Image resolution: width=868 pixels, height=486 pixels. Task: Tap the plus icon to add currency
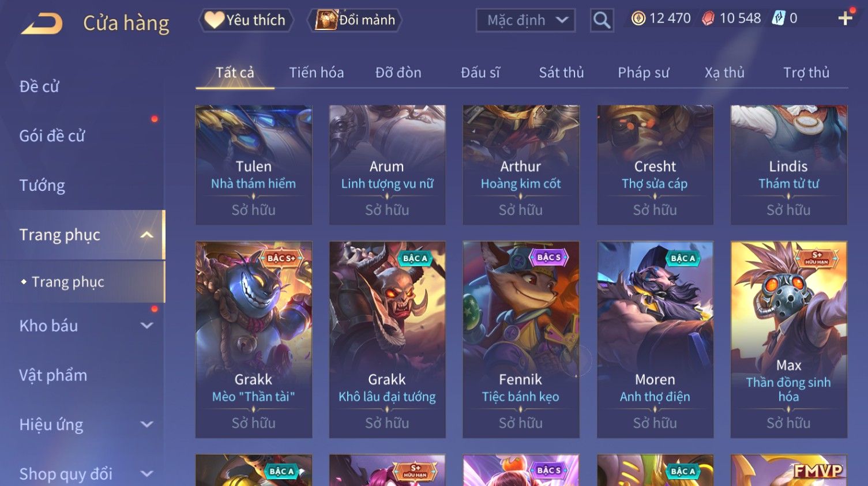[846, 18]
